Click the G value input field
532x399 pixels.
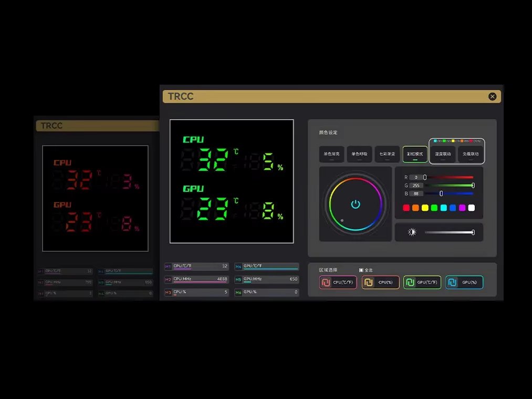[x=416, y=186]
